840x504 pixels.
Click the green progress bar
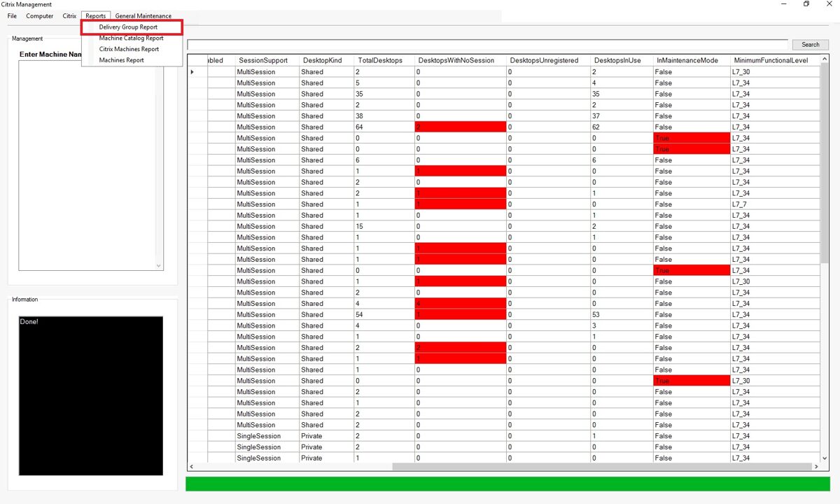point(507,484)
